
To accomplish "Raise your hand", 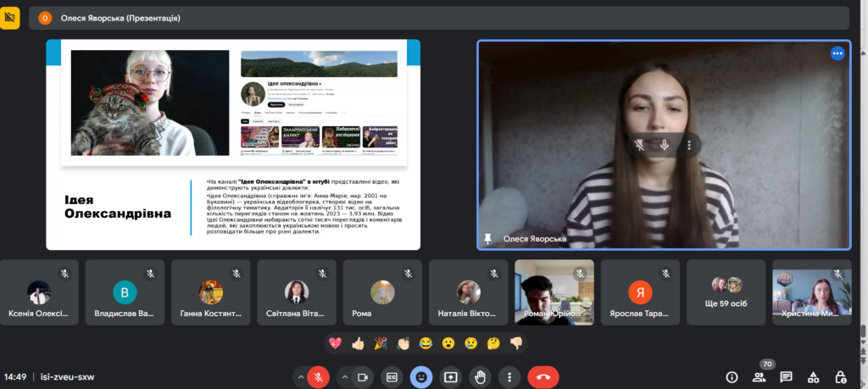I will pyautogui.click(x=479, y=377).
